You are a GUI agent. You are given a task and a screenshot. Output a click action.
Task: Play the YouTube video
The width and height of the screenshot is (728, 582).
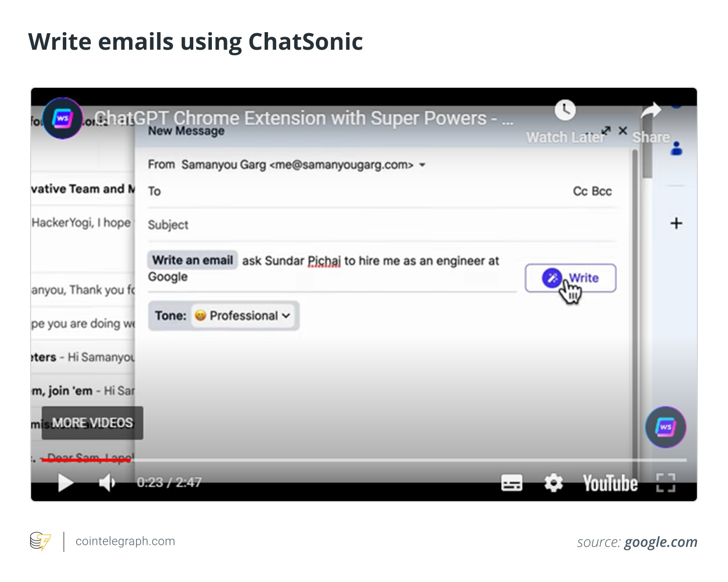pyautogui.click(x=65, y=483)
